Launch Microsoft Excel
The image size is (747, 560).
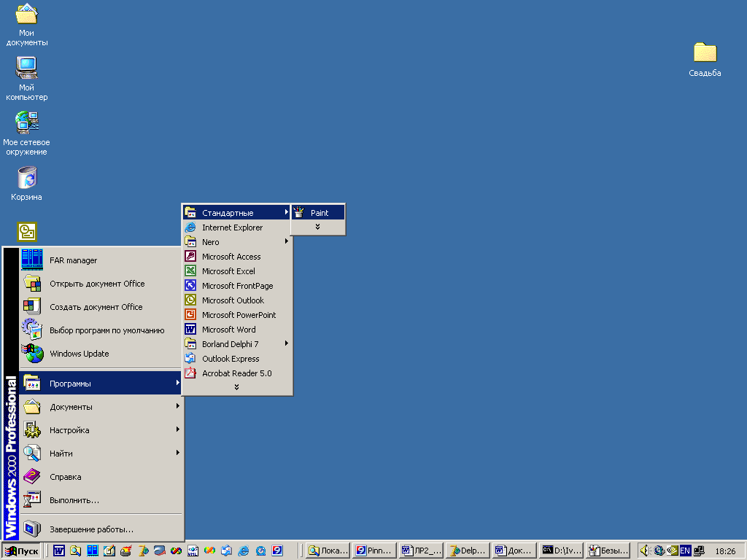click(237, 271)
